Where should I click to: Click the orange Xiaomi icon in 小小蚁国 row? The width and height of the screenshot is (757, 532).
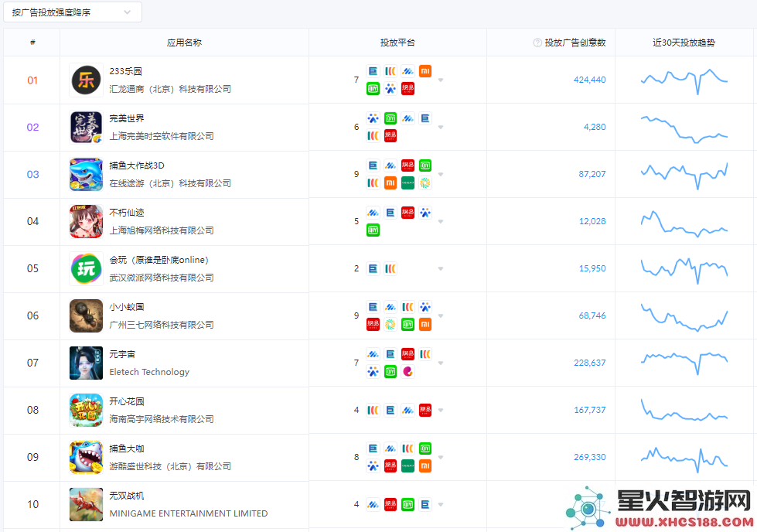click(x=425, y=325)
